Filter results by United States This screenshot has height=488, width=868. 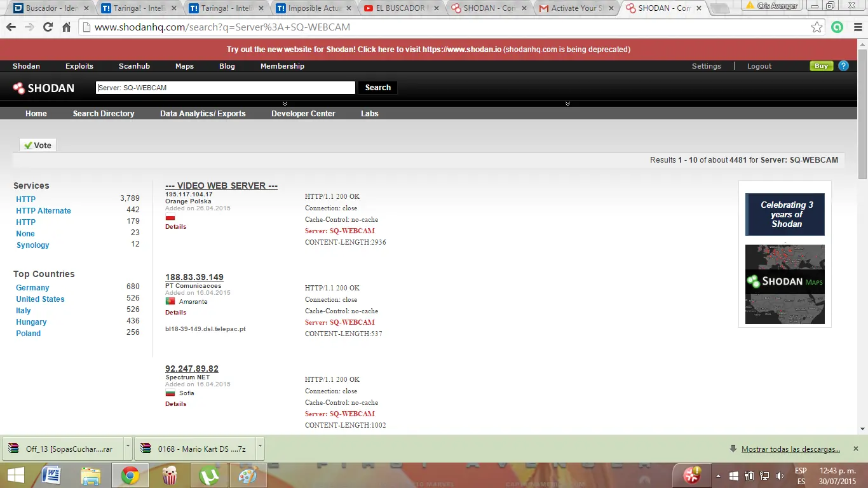tap(40, 299)
